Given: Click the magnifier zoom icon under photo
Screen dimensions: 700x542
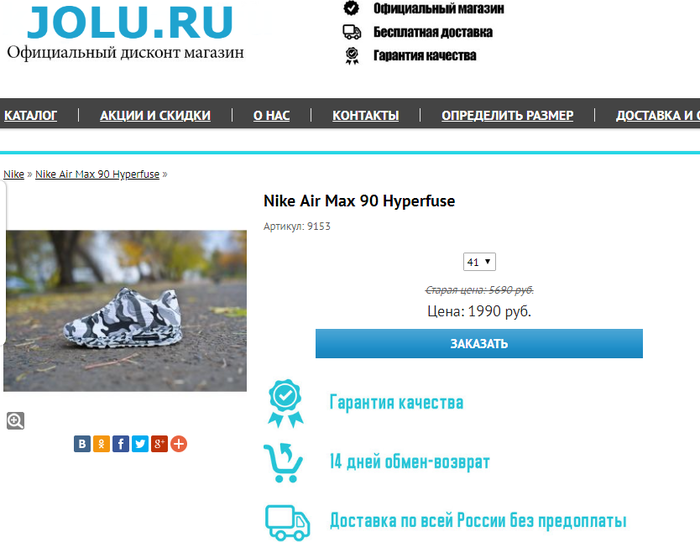Looking at the screenshot, I should [x=15, y=421].
